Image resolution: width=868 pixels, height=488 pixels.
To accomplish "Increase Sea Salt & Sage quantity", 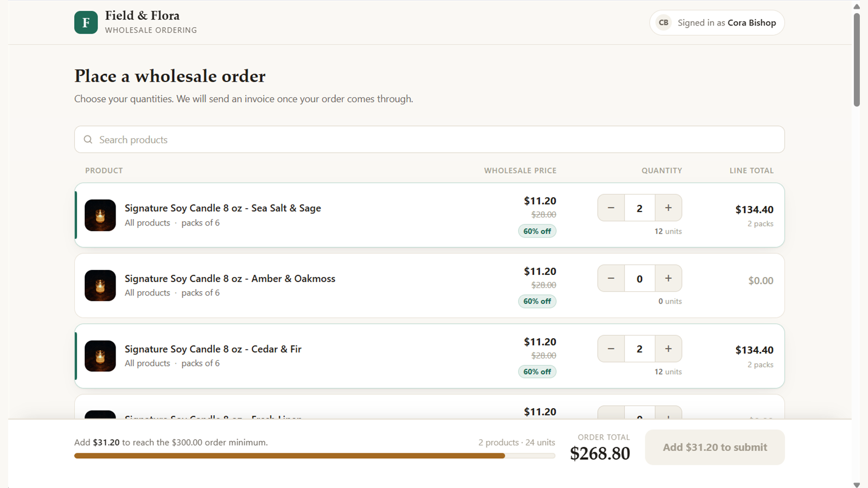I will [668, 208].
